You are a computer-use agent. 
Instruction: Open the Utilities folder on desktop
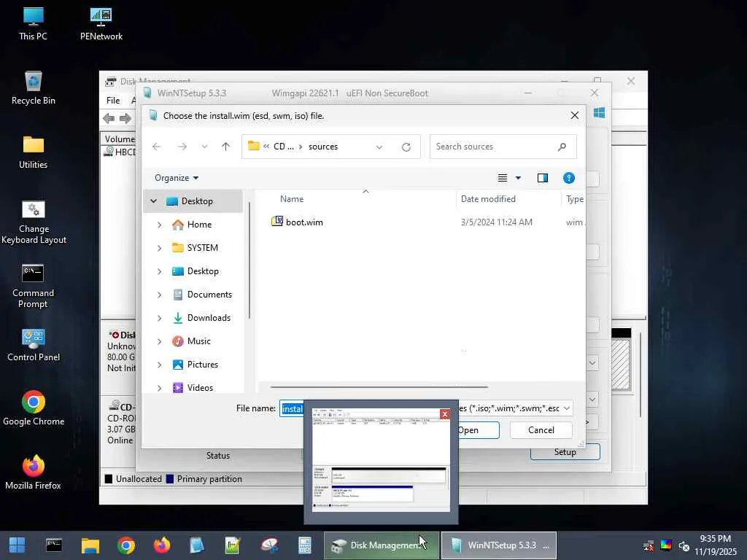pyautogui.click(x=34, y=152)
